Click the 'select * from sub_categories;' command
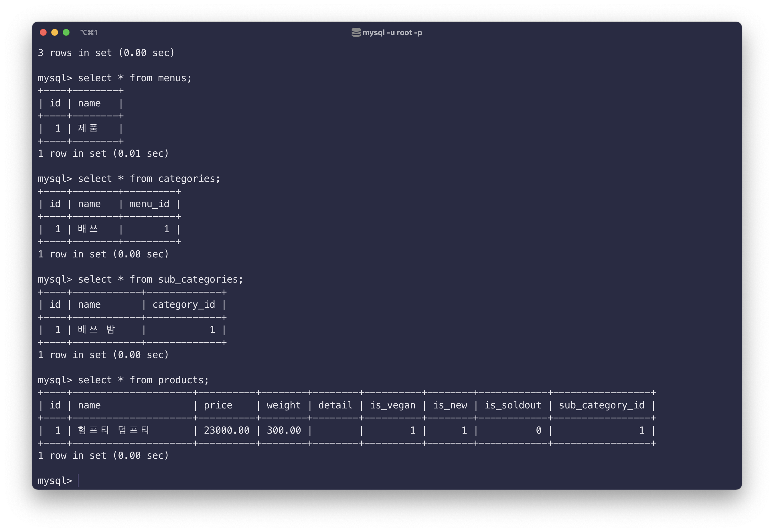This screenshot has height=532, width=774. pos(161,279)
